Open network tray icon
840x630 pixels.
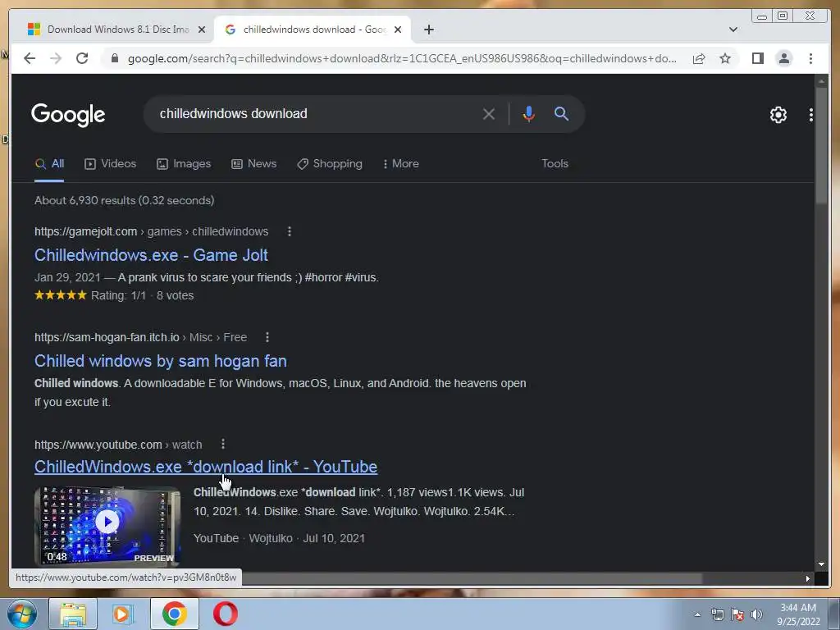(717, 614)
